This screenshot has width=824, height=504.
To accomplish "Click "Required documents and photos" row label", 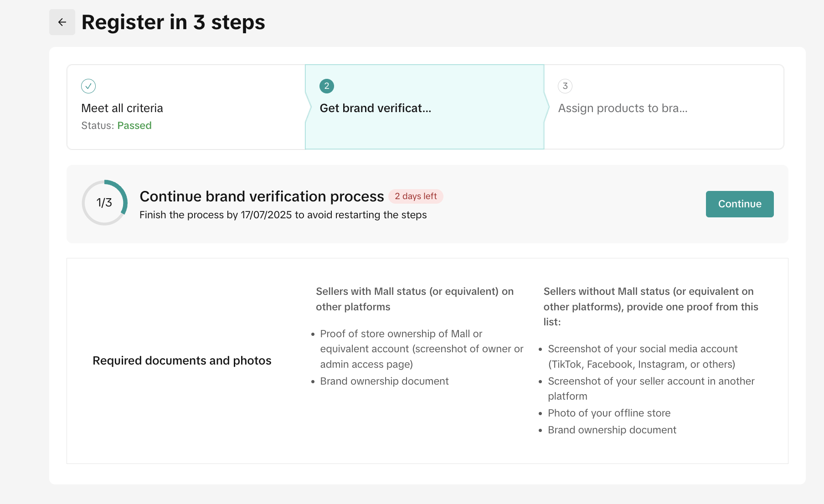I will (182, 361).
